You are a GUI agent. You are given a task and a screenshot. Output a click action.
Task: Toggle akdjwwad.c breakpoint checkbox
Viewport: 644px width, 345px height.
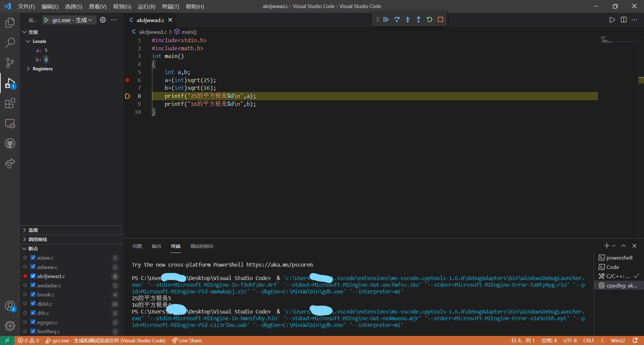[x=33, y=276]
